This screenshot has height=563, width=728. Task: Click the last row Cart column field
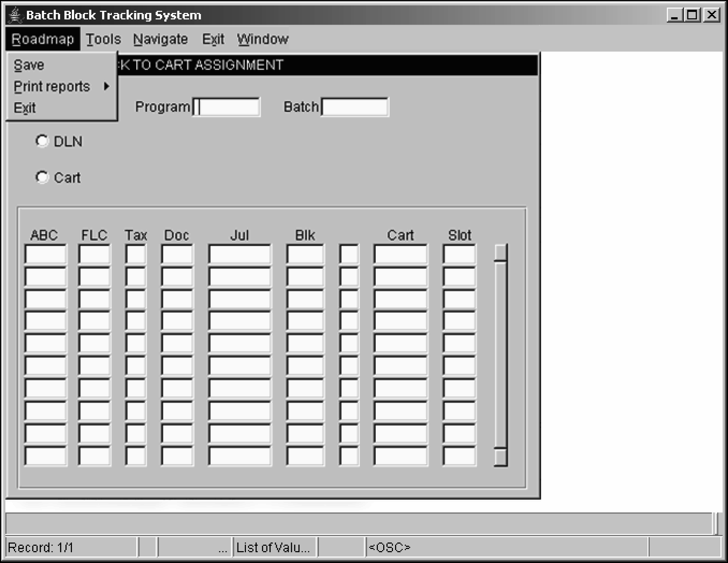click(x=400, y=455)
